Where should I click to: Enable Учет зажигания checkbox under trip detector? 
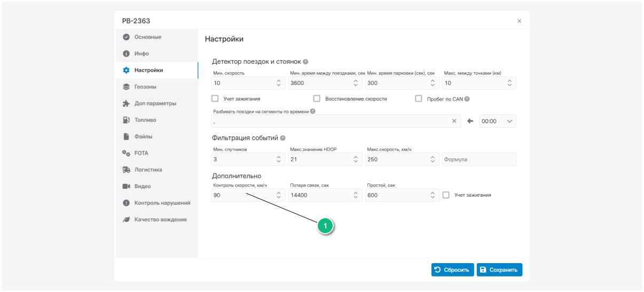[215, 99]
